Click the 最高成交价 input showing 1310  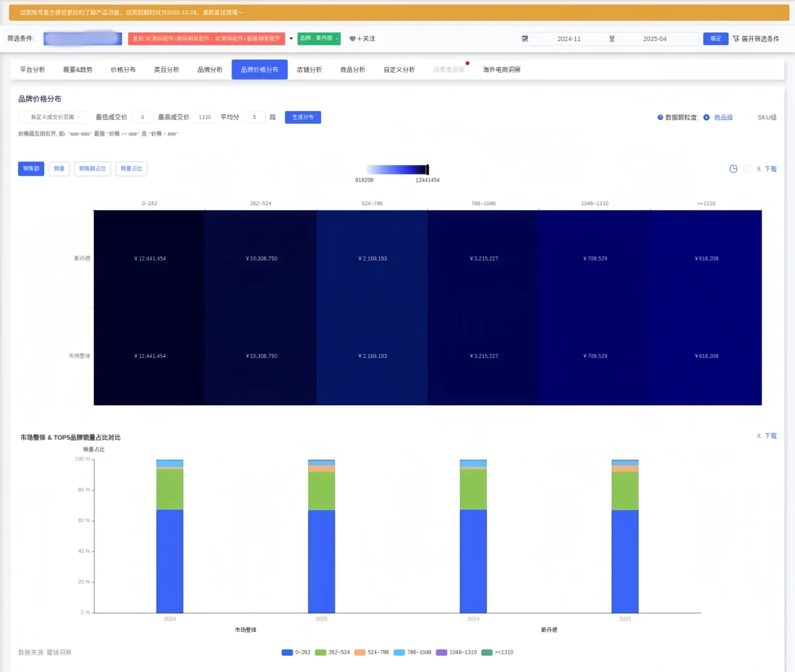pos(205,117)
